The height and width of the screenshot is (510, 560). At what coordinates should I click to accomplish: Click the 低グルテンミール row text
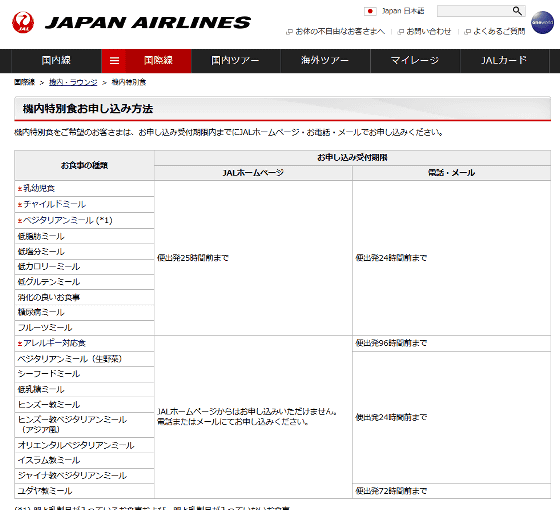tap(49, 282)
